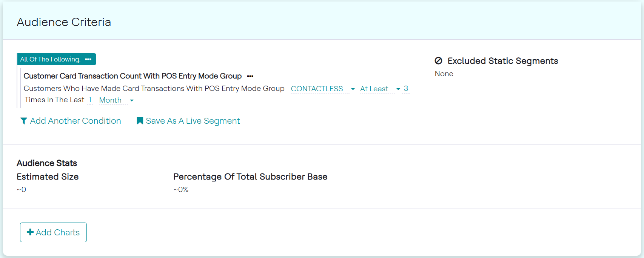Expand the At Least comparison arrow
The height and width of the screenshot is (258, 644).
(398, 89)
